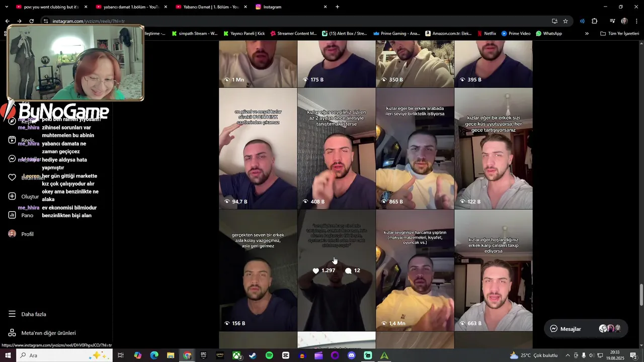The height and width of the screenshot is (362, 644).
Task: Go to Profil in the sidebar
Action: click(x=21, y=234)
